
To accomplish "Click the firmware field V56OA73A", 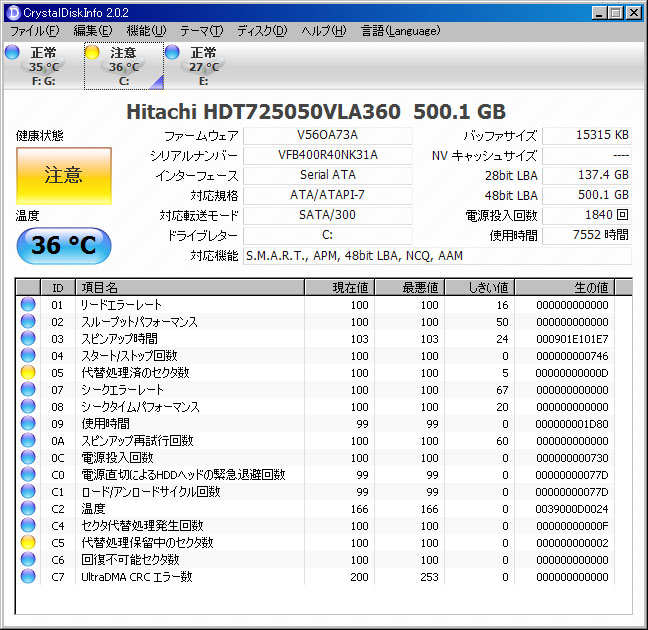I will pos(327,135).
